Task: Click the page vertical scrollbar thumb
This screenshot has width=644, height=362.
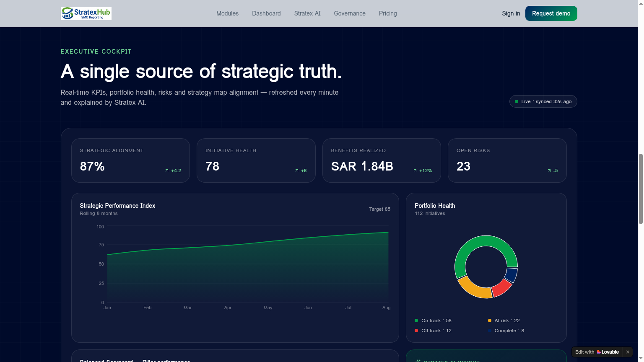Action: click(641, 189)
